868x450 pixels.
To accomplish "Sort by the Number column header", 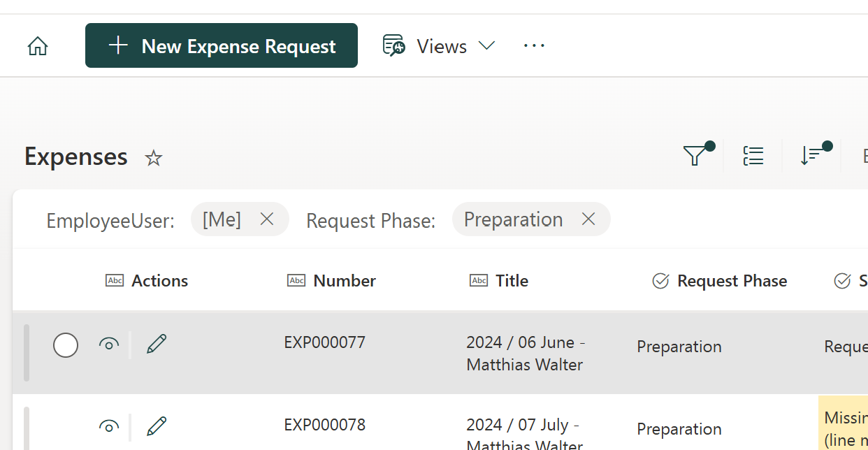I will (x=344, y=281).
